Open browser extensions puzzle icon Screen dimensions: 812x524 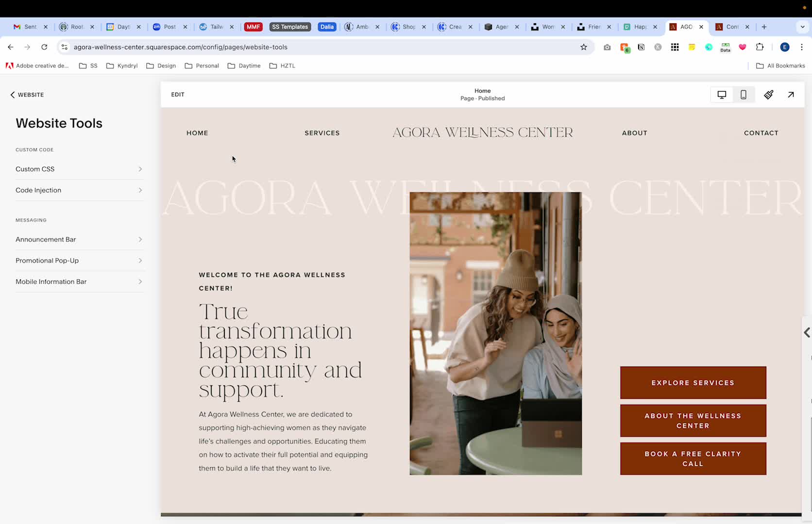760,47
